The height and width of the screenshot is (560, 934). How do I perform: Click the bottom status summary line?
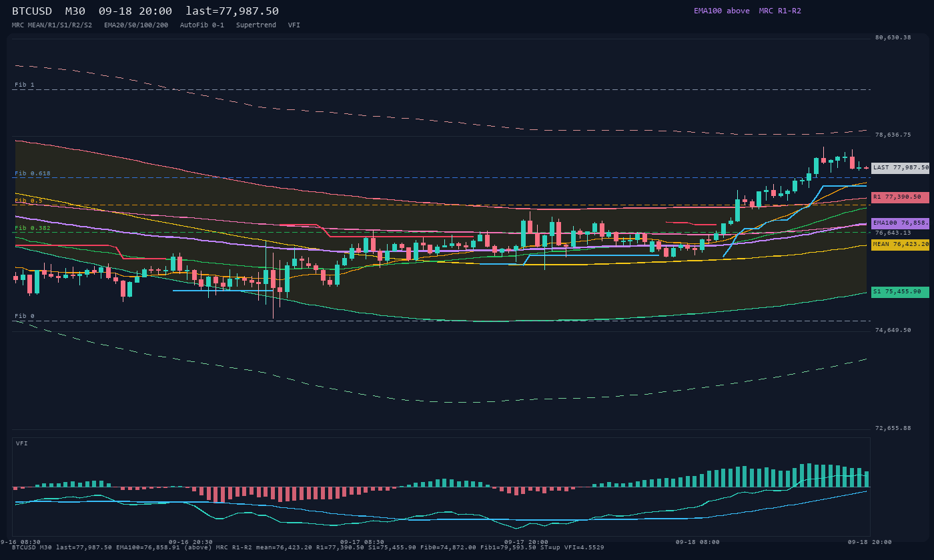pos(308,547)
